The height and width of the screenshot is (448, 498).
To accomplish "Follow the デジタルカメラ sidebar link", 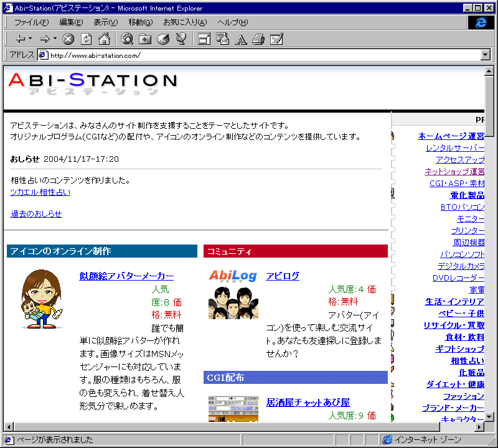I will click(x=461, y=266).
